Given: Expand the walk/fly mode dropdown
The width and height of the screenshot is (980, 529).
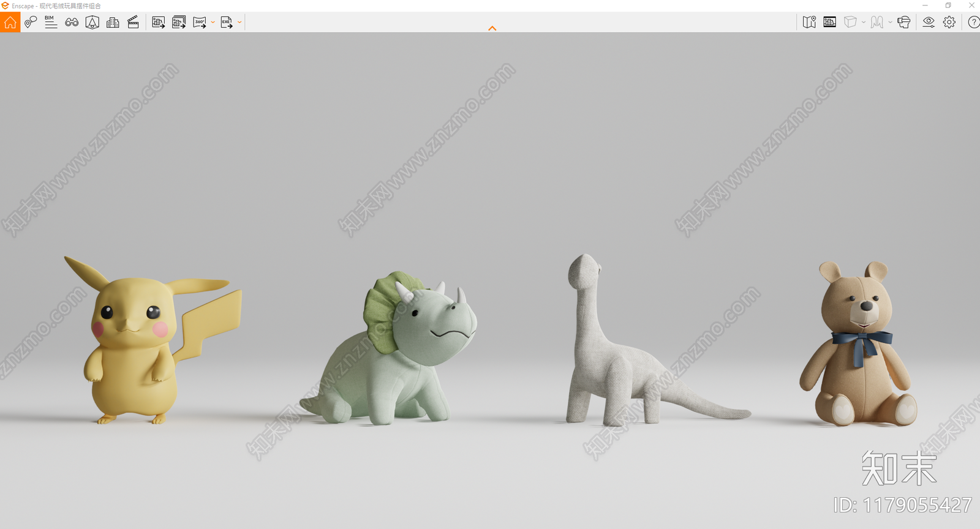Looking at the screenshot, I should (890, 22).
